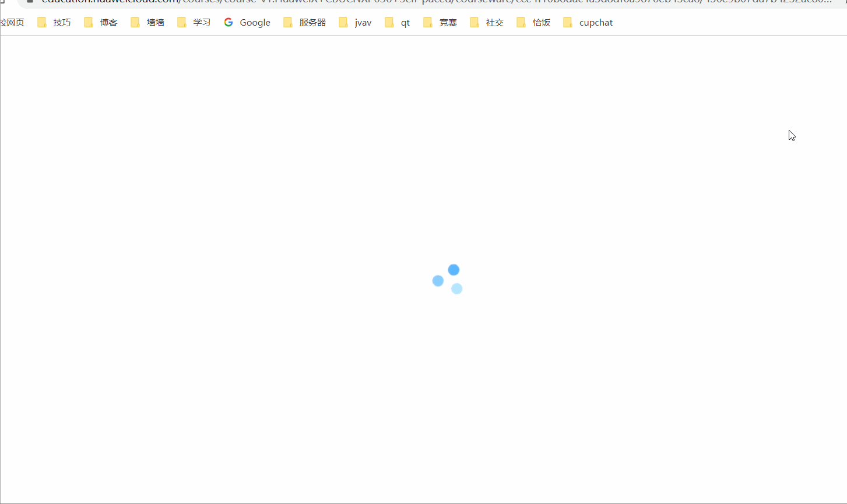Click the 恰饭 folder icon
Screen dimensions: 847x504
click(x=521, y=22)
